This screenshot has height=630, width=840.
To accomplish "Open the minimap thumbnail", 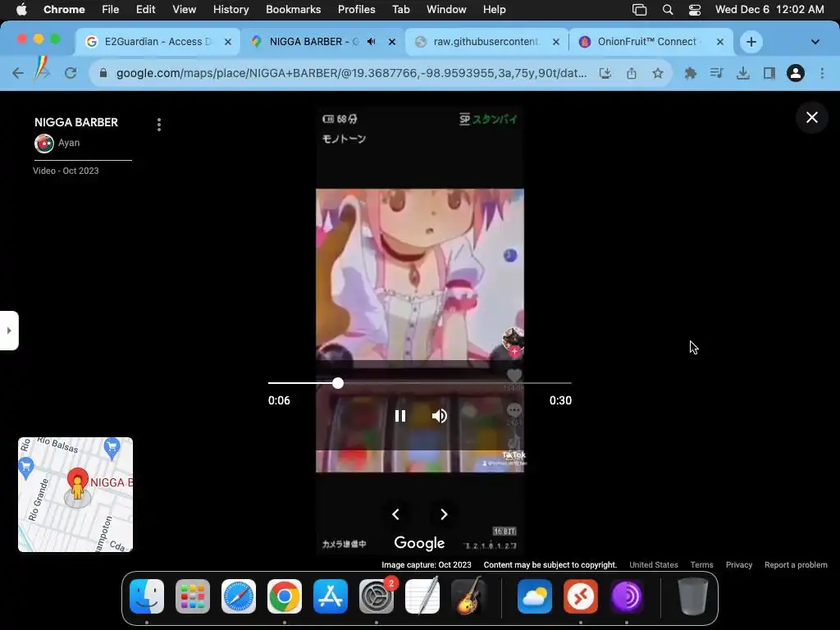I will (75, 495).
